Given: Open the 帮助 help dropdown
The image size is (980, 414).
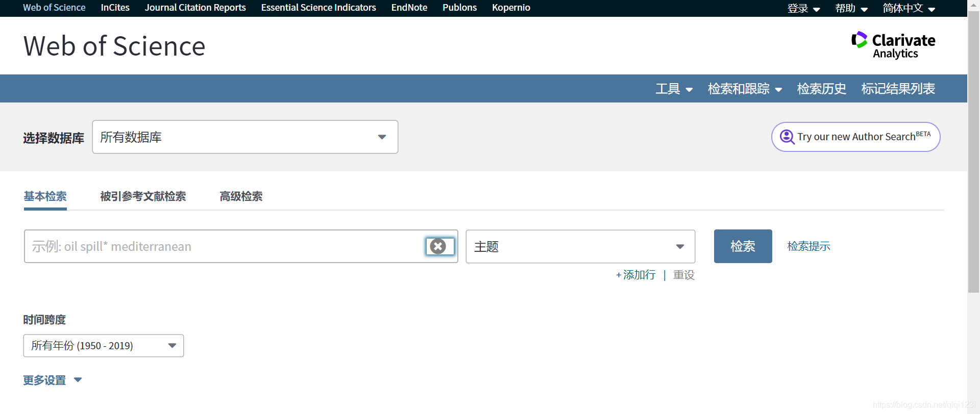Looking at the screenshot, I should [x=851, y=8].
